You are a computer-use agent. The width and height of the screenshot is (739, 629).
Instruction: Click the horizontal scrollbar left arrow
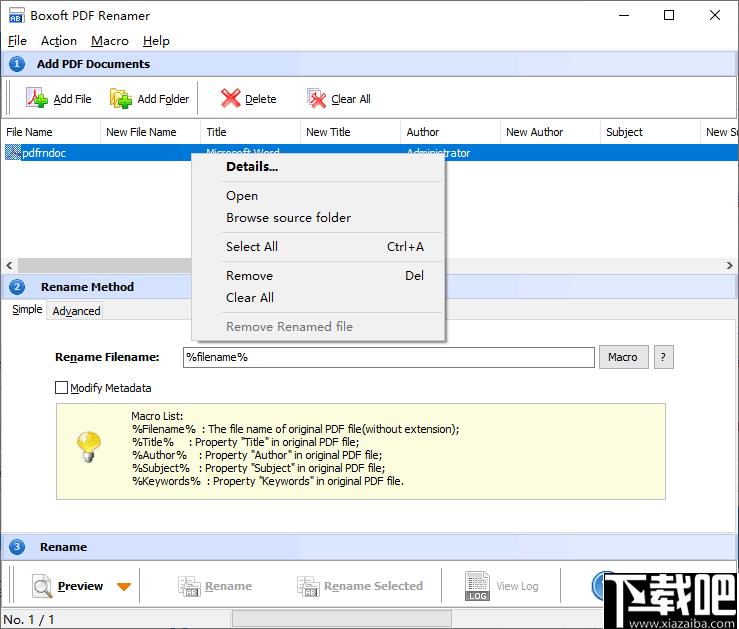click(9, 265)
